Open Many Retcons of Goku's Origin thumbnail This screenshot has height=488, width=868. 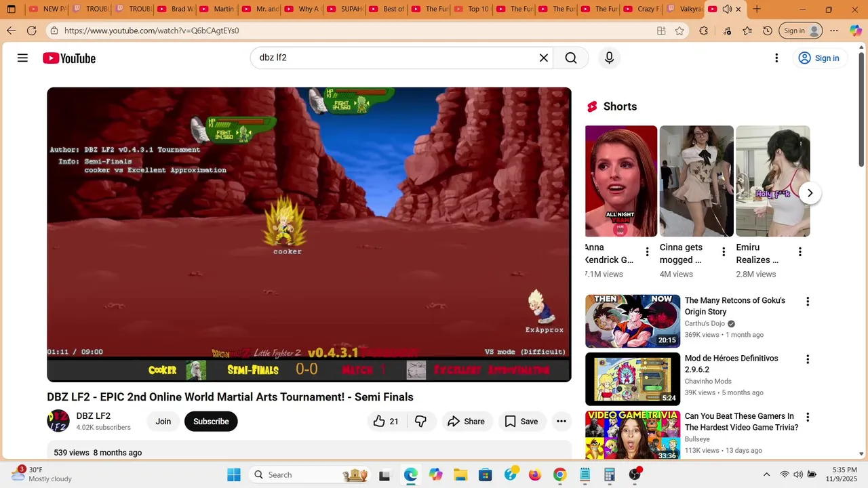633,321
